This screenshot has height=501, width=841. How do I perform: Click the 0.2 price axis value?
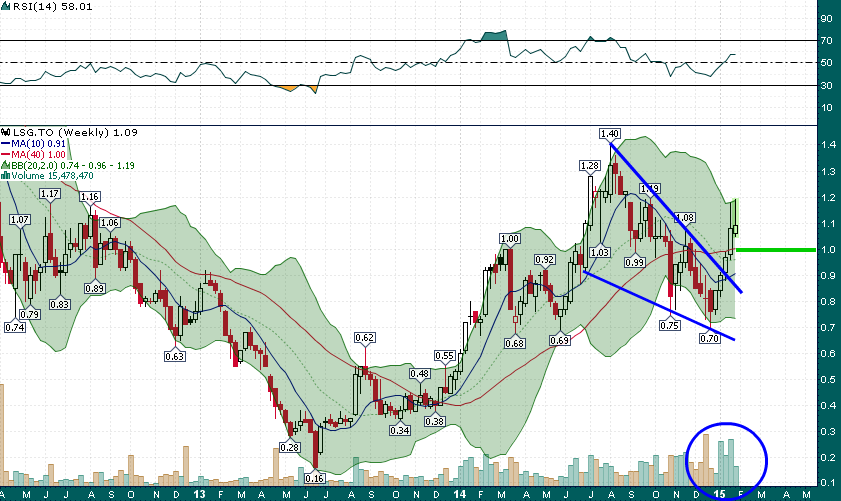pos(828,458)
